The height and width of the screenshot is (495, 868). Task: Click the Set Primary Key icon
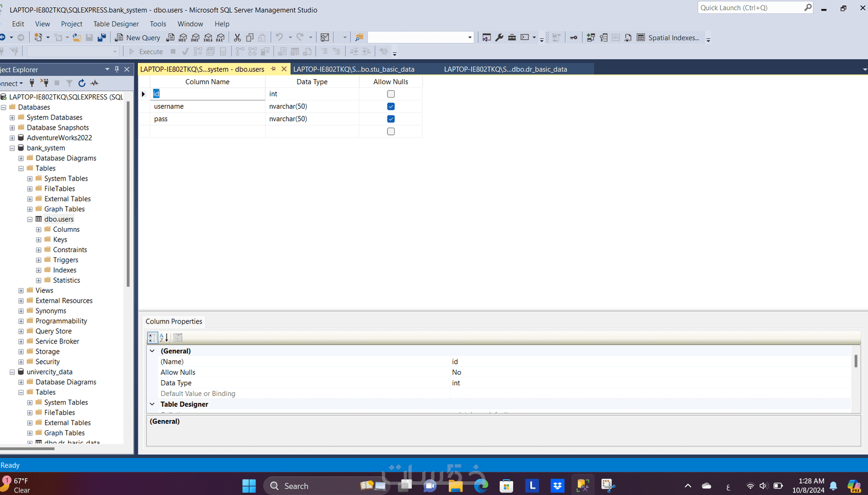pos(574,38)
